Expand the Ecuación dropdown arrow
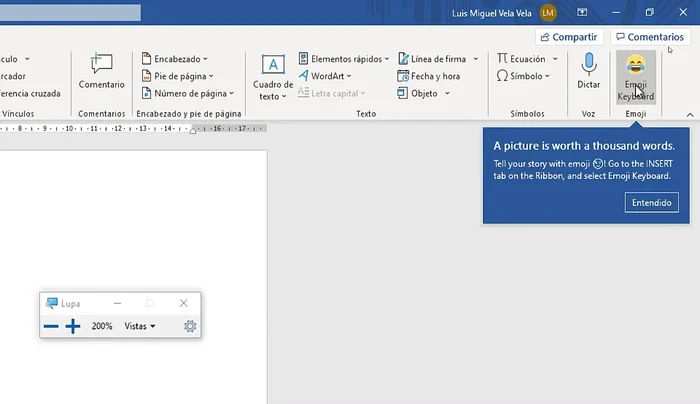This screenshot has height=404, width=700. (555, 58)
